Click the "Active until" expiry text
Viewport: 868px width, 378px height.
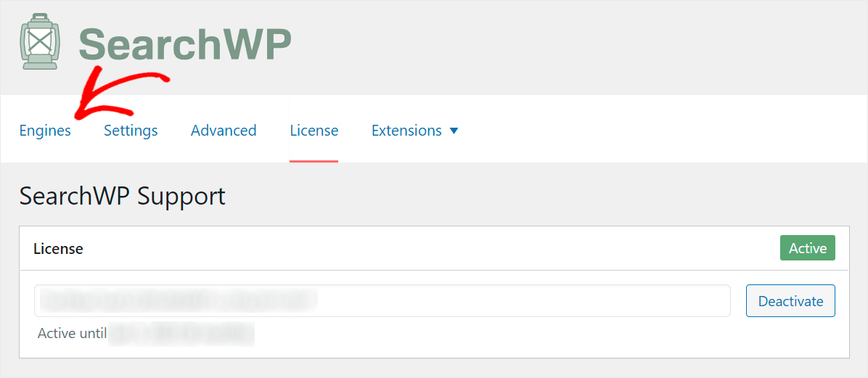tap(72, 334)
